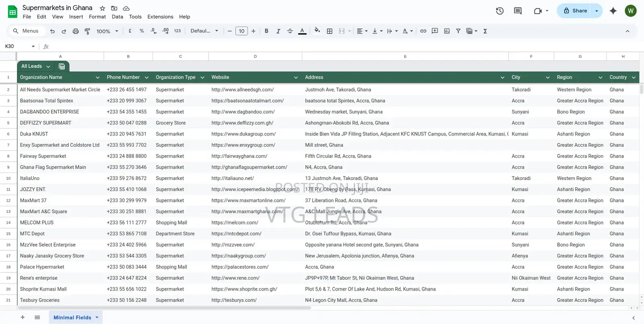Open version history clock icon
The height and width of the screenshot is (324, 644).
[x=500, y=11]
